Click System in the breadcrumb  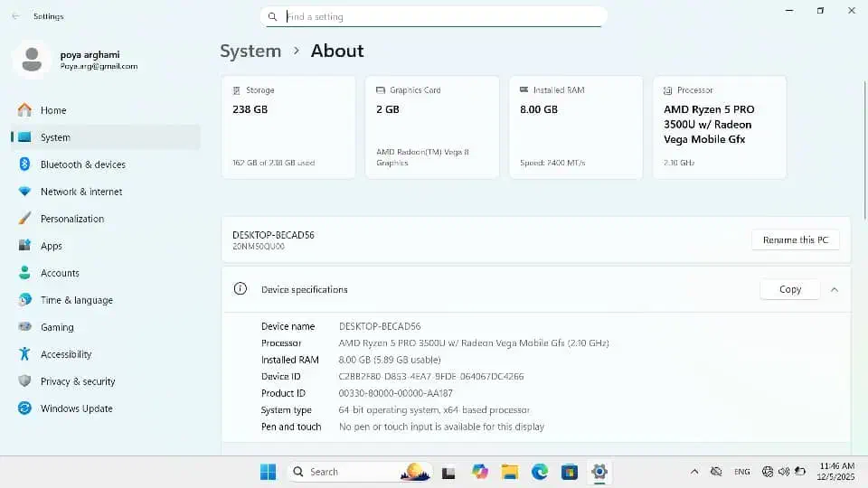(250, 51)
